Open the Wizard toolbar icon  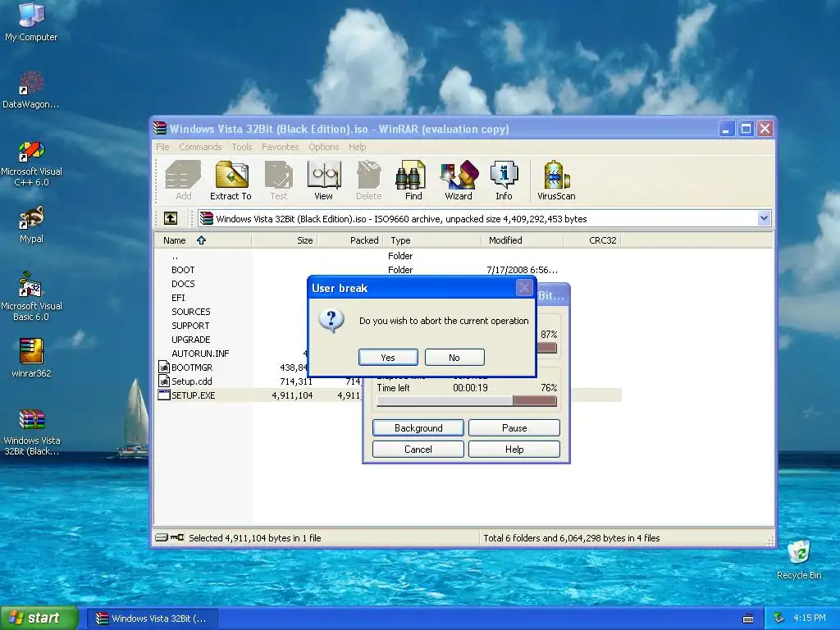click(x=459, y=180)
